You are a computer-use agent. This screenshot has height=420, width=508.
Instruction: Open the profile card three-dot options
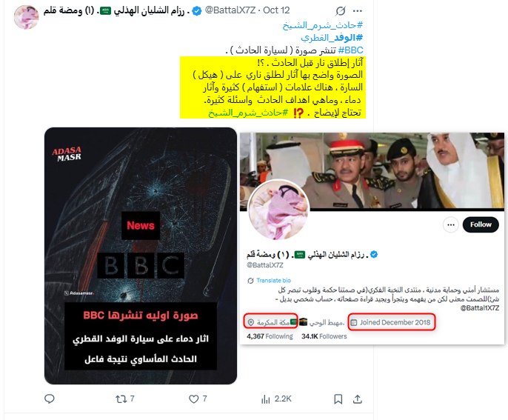click(451, 224)
